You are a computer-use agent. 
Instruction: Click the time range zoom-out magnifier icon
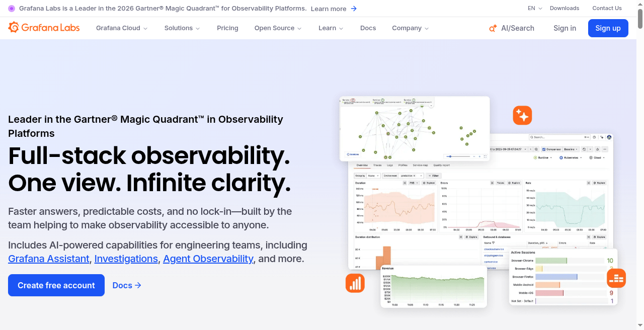pos(536,149)
